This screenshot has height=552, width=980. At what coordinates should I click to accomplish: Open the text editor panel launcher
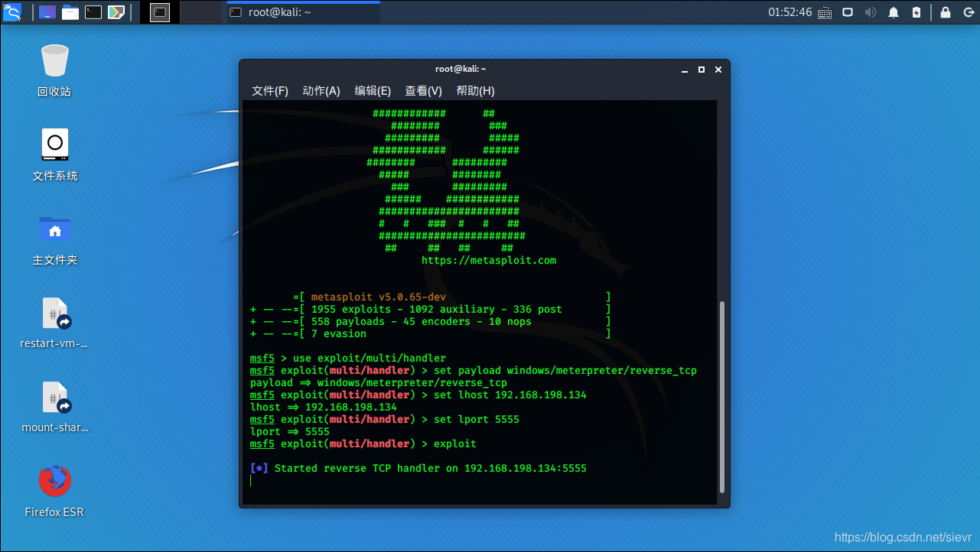116,12
